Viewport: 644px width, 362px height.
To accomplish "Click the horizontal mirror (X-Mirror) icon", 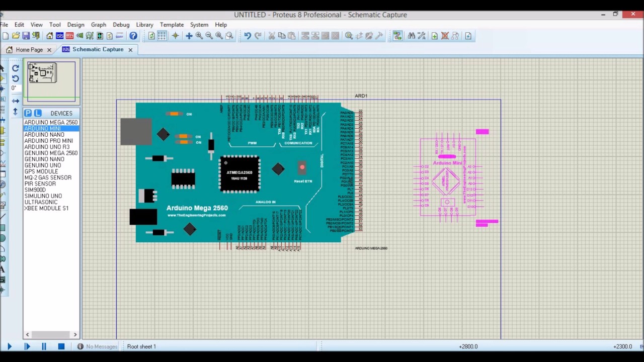I will click(16, 101).
